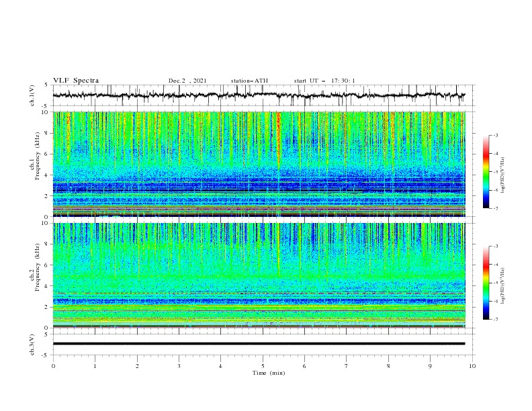
Task: Click the 'ch.1(V)' axis label
Action: click(x=32, y=95)
